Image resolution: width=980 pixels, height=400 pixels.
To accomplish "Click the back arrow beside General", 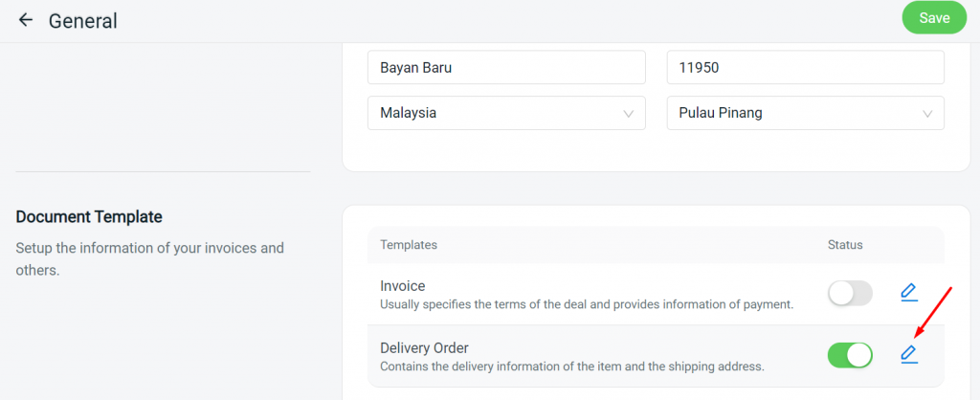I will [x=26, y=19].
